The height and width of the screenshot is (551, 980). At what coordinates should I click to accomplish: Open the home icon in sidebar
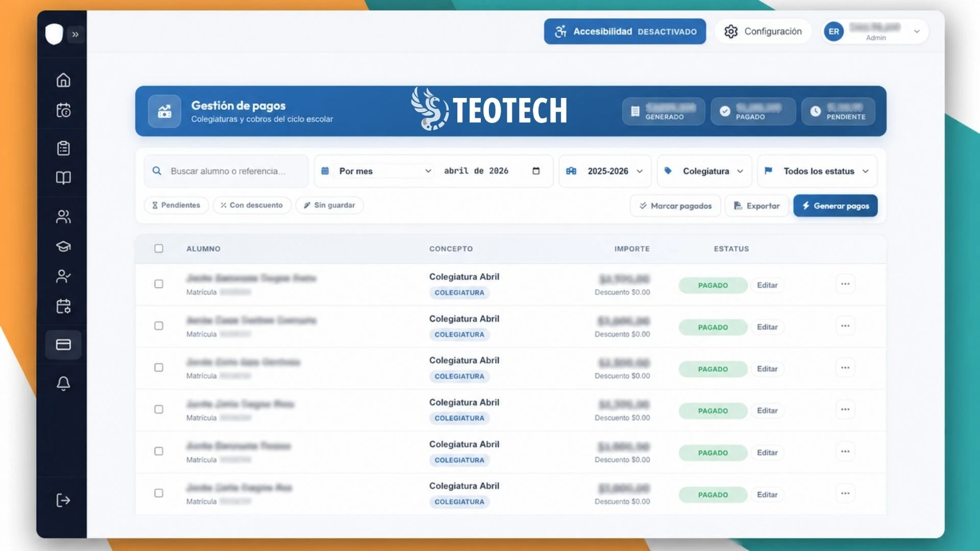click(63, 80)
